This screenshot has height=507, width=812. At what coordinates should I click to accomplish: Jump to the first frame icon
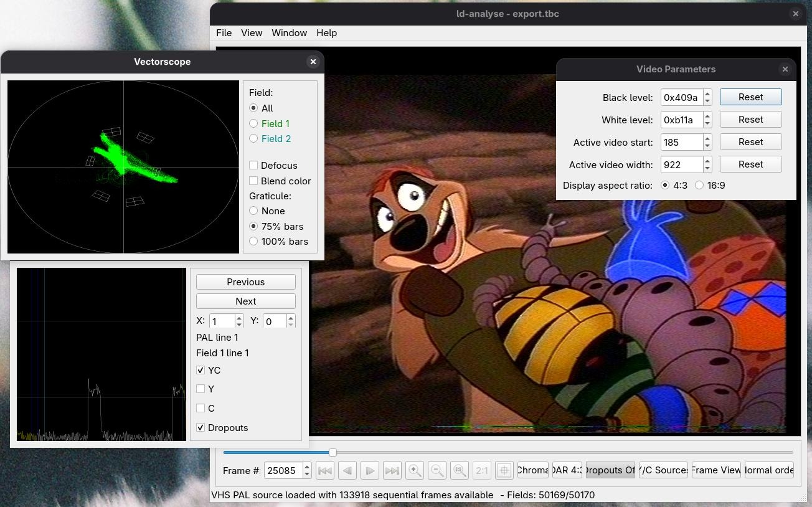pyautogui.click(x=324, y=470)
